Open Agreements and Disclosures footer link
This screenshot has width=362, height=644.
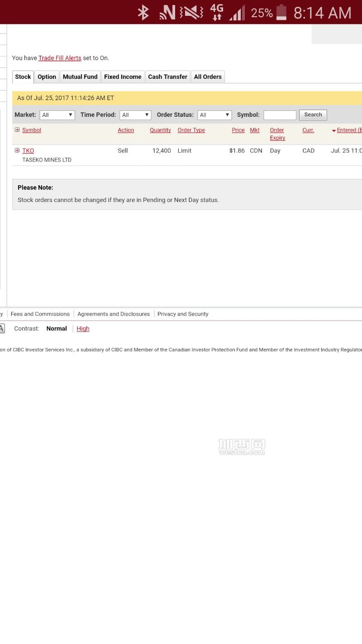114,314
